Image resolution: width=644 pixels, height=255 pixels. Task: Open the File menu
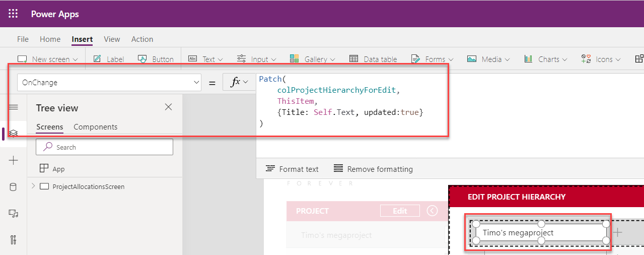23,39
